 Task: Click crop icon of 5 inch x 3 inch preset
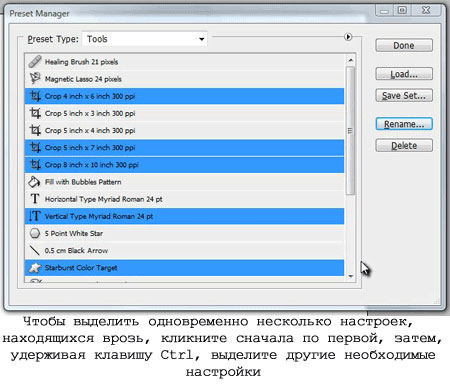(x=35, y=113)
